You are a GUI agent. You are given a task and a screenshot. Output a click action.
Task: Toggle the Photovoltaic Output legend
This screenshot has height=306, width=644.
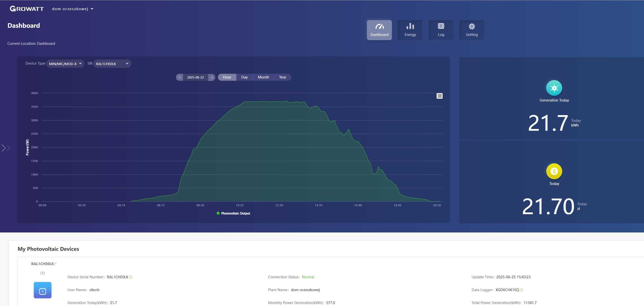click(233, 213)
